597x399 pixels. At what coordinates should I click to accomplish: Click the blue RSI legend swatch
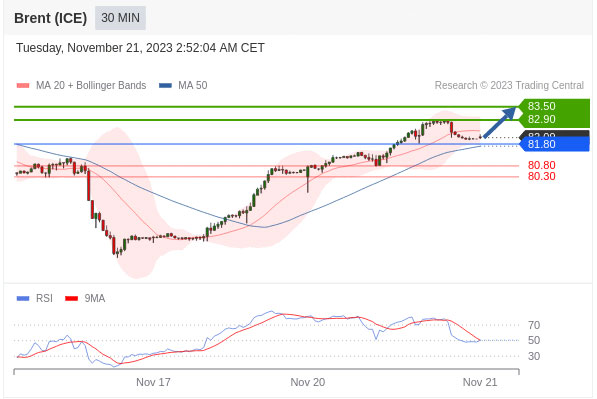[23, 298]
